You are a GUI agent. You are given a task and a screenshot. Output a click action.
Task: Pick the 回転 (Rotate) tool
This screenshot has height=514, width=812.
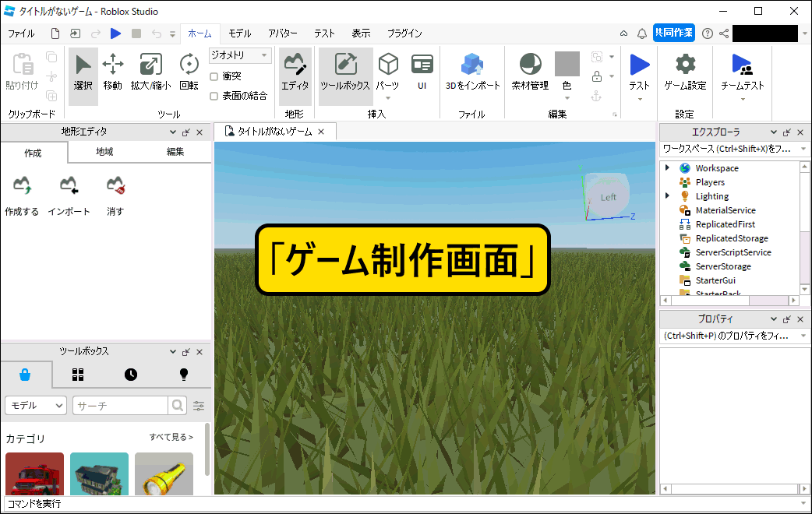189,72
